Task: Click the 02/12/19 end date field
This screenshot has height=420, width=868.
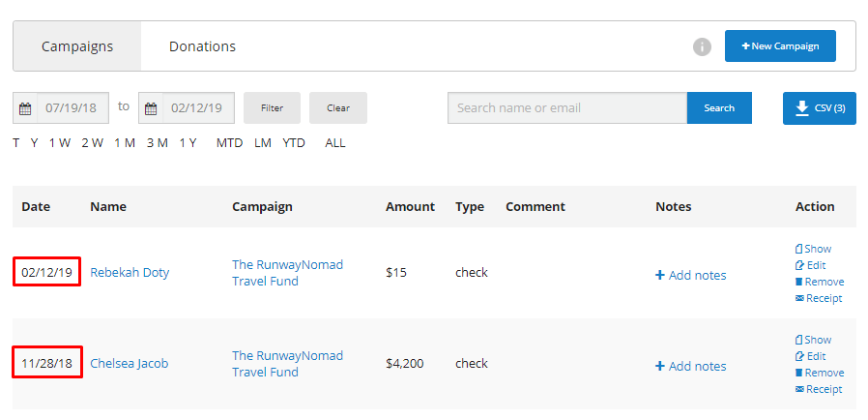Action: click(x=197, y=108)
